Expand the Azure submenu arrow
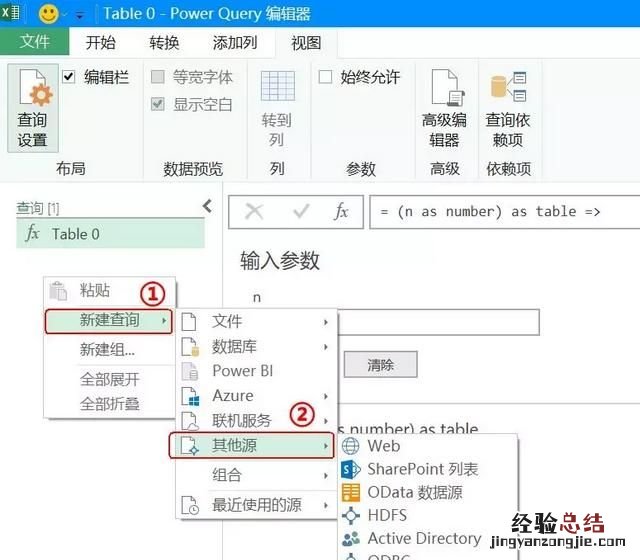 click(x=326, y=396)
